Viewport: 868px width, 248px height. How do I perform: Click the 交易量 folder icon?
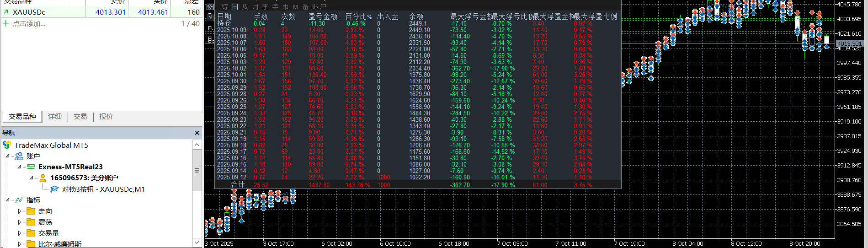coord(31,233)
